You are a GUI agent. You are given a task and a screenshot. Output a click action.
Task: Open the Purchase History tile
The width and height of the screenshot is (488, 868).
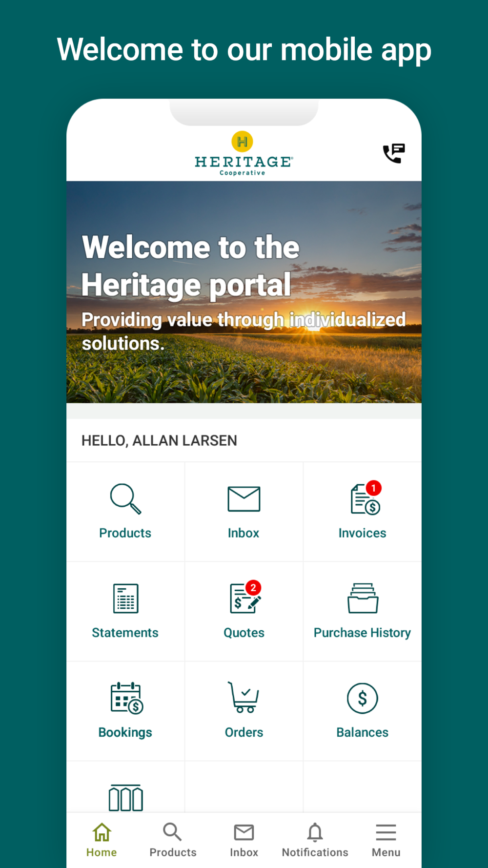tap(363, 611)
